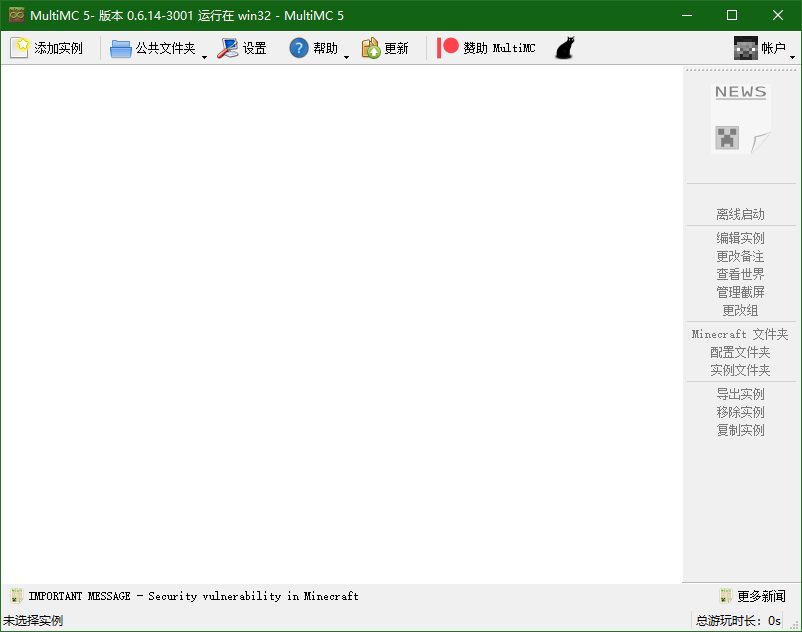Expand the 帮助 dropdown arrow
This screenshot has height=632, width=802.
pyautogui.click(x=346, y=57)
